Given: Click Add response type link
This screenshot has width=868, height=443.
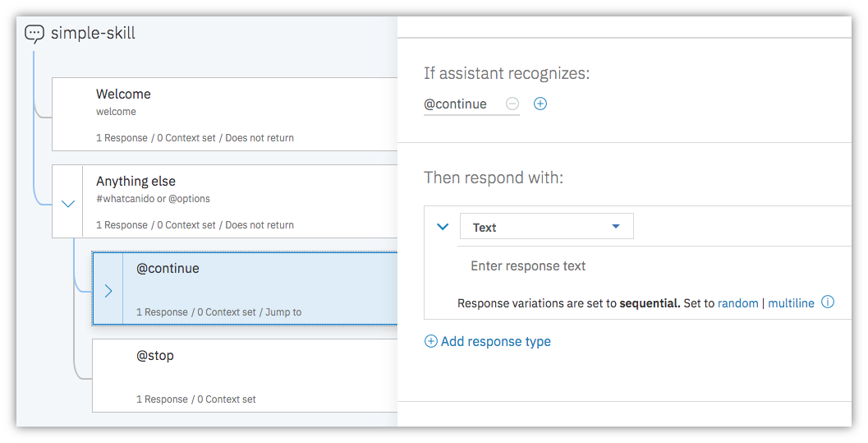Looking at the screenshot, I should click(x=495, y=341).
